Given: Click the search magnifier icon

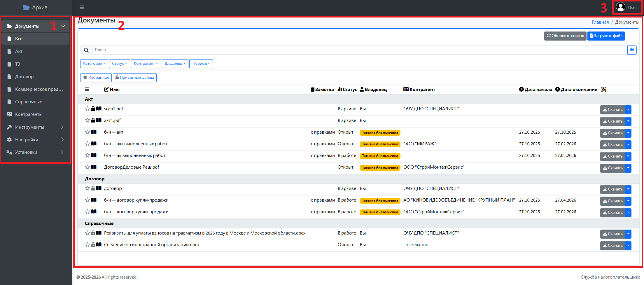Looking at the screenshot, I should (x=86, y=50).
